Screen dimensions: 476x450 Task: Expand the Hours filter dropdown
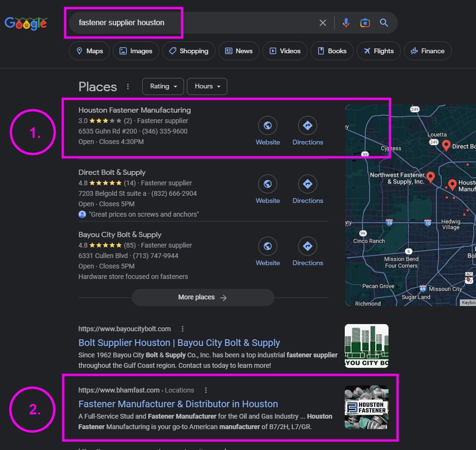tap(207, 86)
